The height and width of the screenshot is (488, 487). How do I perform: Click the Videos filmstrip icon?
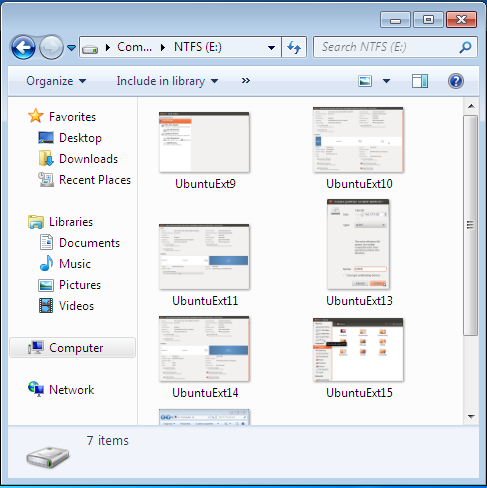pyautogui.click(x=46, y=305)
